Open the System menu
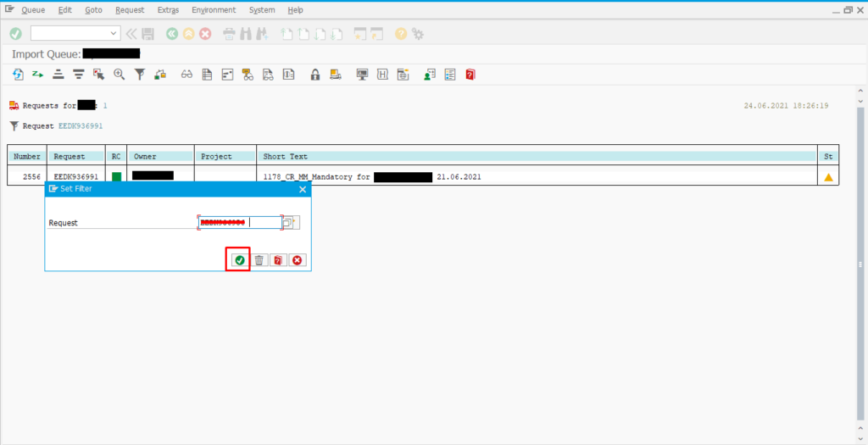The image size is (868, 445). point(262,10)
